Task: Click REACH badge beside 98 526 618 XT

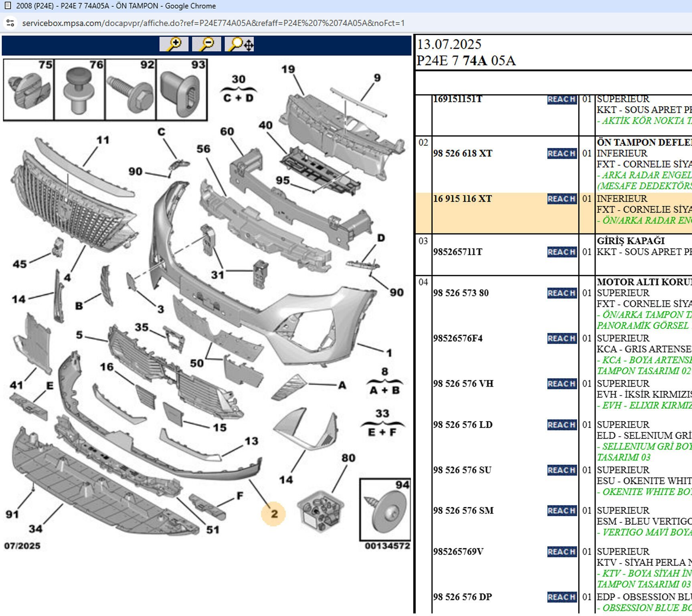Action: [x=561, y=154]
